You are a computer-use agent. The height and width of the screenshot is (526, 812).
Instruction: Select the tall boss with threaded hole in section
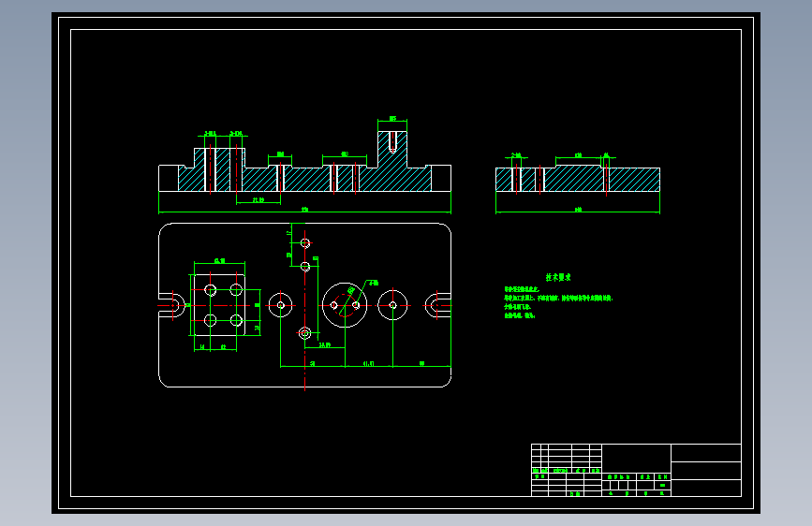click(392, 149)
